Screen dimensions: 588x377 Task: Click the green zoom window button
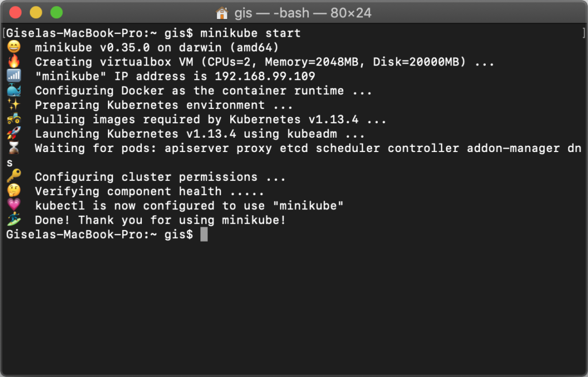[57, 13]
